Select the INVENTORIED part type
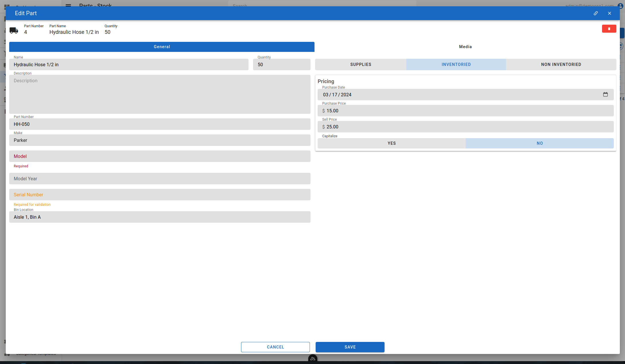Image resolution: width=625 pixels, height=364 pixels. 456,64
